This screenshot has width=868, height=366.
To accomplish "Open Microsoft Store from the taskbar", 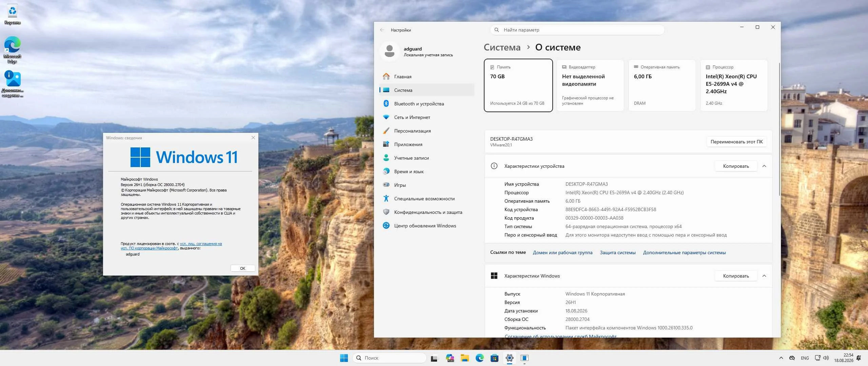I will [x=495, y=358].
